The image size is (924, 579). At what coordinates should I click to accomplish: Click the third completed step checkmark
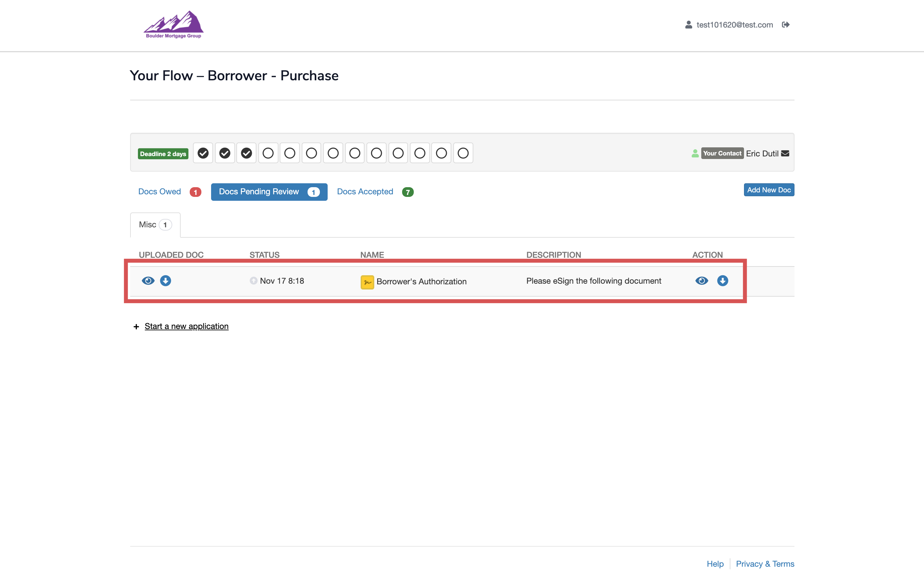point(246,153)
